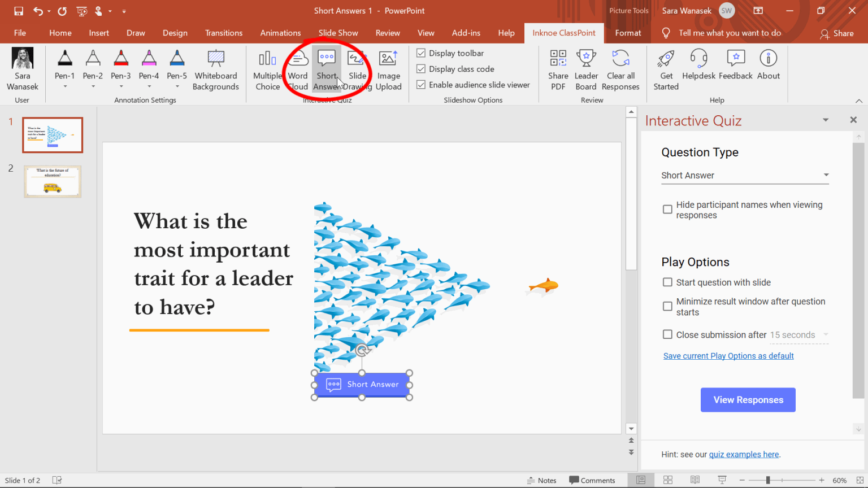Click Clear all Responses

pyautogui.click(x=620, y=69)
